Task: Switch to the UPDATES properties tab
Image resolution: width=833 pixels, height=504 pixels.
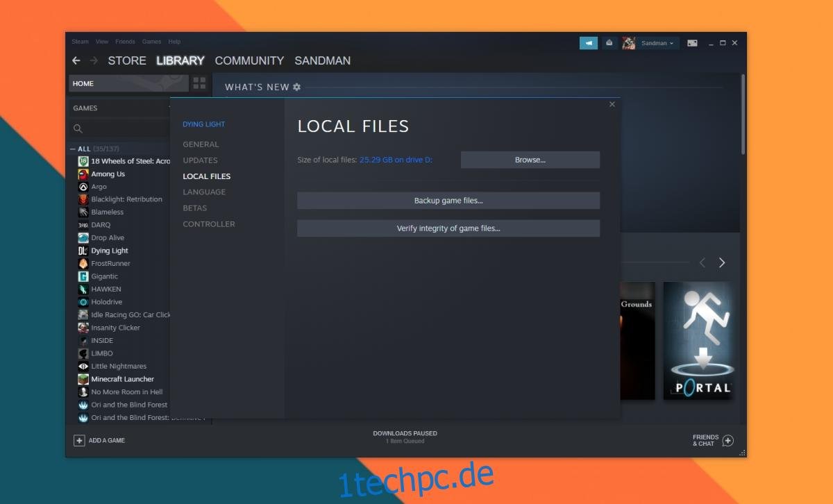Action: tap(200, 160)
